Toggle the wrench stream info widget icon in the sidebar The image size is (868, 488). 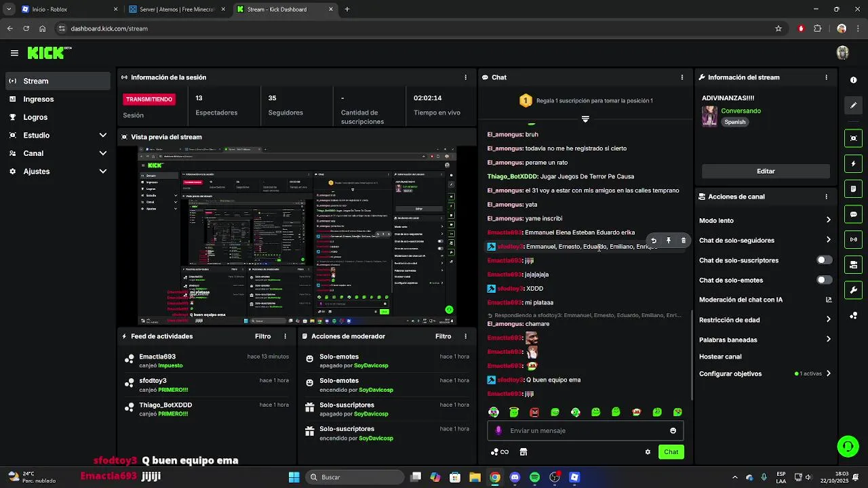(853, 290)
